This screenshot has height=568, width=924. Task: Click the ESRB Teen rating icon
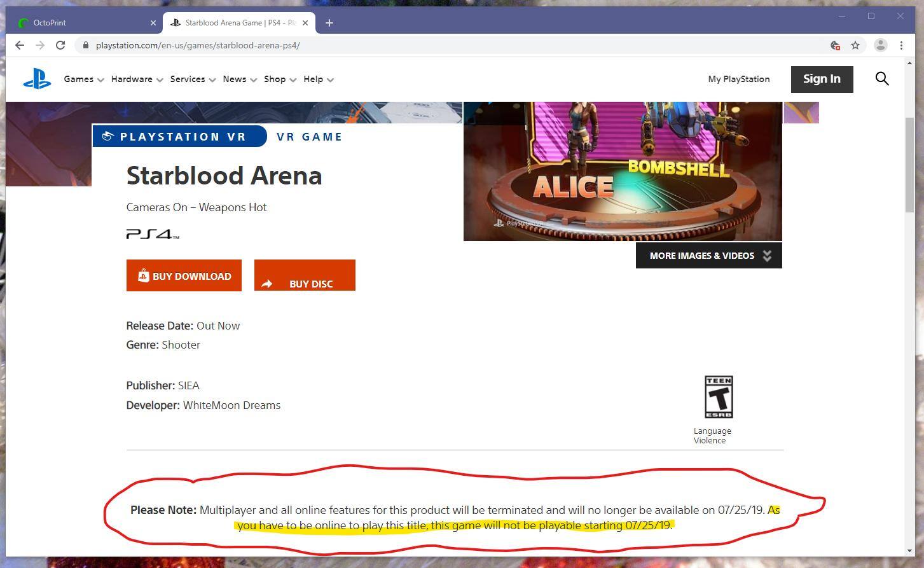pos(719,397)
